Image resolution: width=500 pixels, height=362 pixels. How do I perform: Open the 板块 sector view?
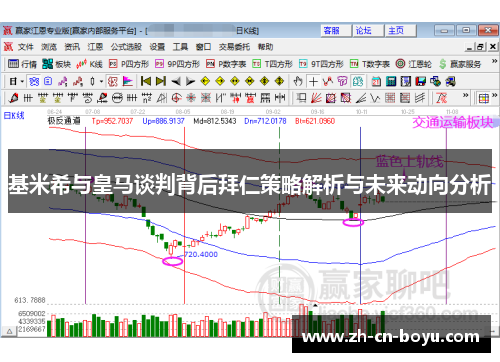[x=56, y=64]
